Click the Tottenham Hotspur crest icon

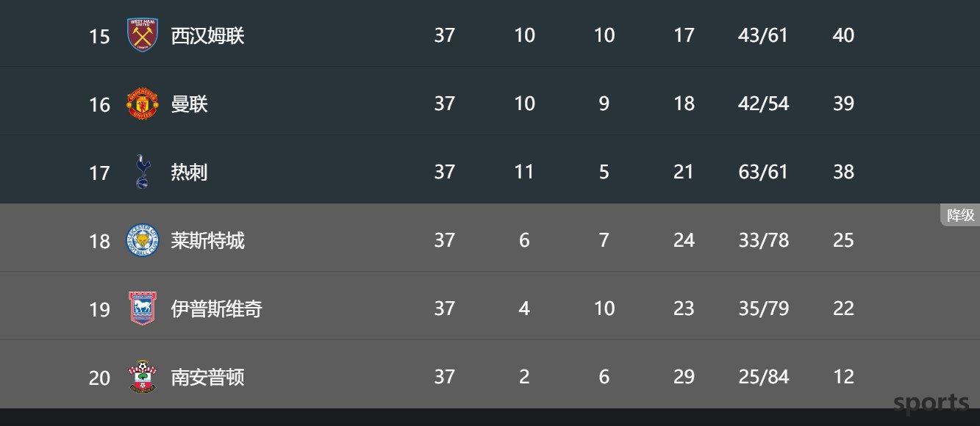click(x=143, y=172)
